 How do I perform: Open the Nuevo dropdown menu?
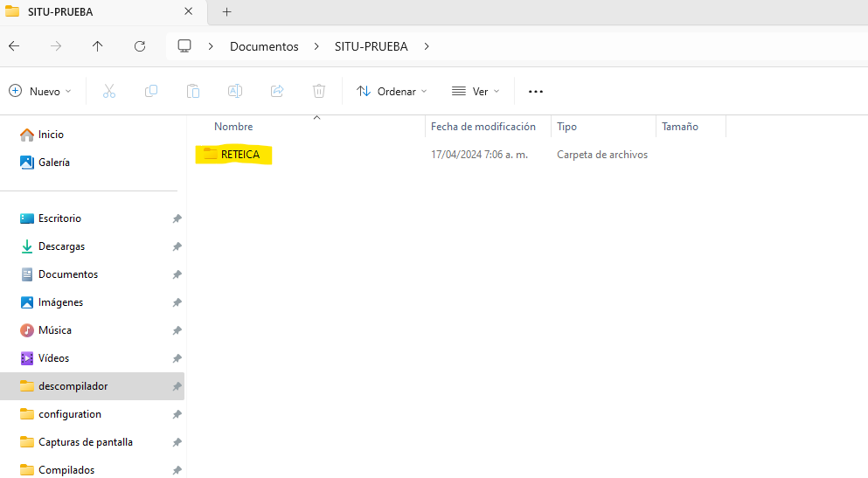click(40, 91)
